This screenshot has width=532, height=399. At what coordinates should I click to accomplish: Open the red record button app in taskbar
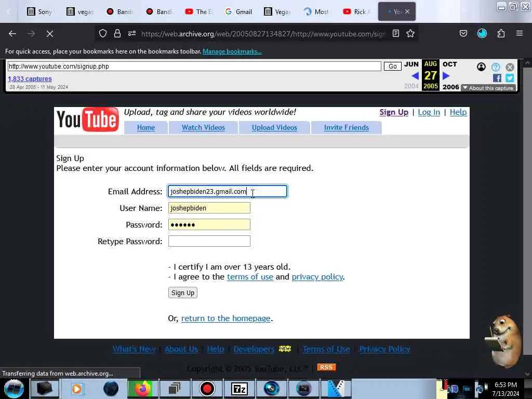[207, 389]
